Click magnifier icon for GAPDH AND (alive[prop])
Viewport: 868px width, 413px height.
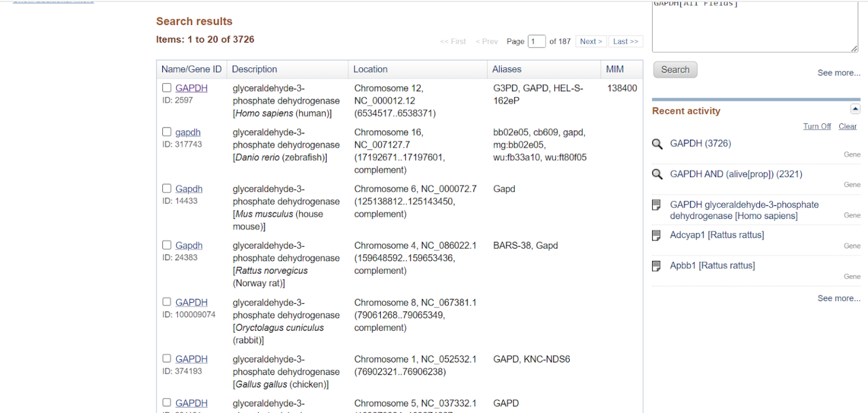pyautogui.click(x=657, y=174)
